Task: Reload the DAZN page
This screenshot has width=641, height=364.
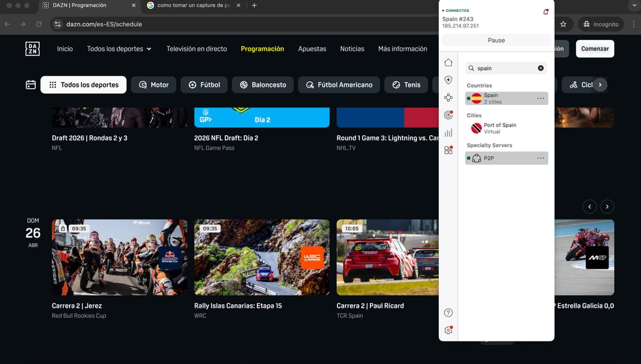Action: click(38, 24)
